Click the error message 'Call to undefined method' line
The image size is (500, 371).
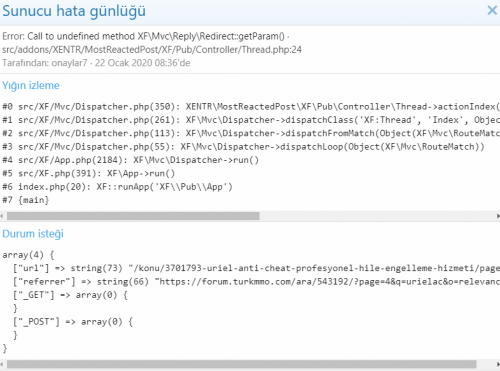point(146,36)
